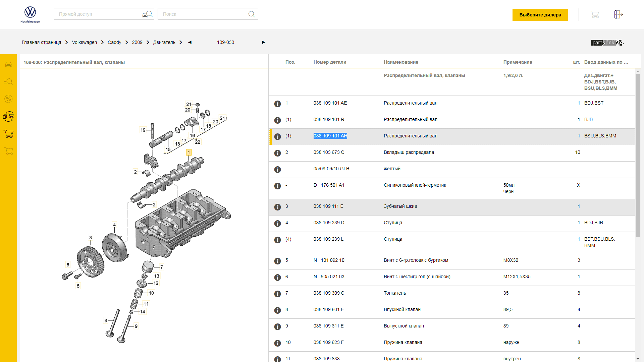Click Пружина клапана внутрен. row name
Screen dimensions: 644x362
click(x=403, y=359)
